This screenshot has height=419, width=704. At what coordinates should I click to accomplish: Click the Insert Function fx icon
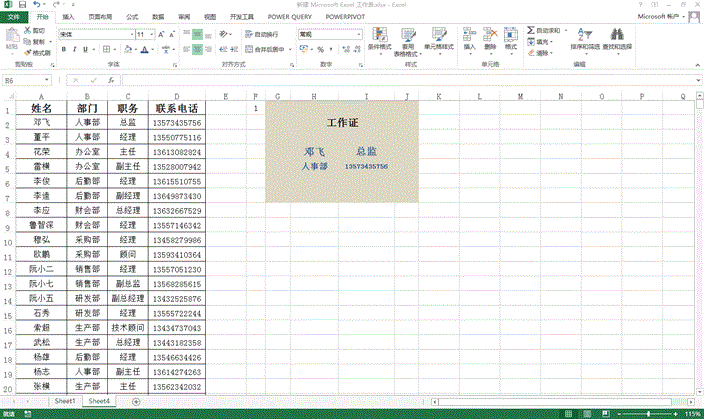109,80
